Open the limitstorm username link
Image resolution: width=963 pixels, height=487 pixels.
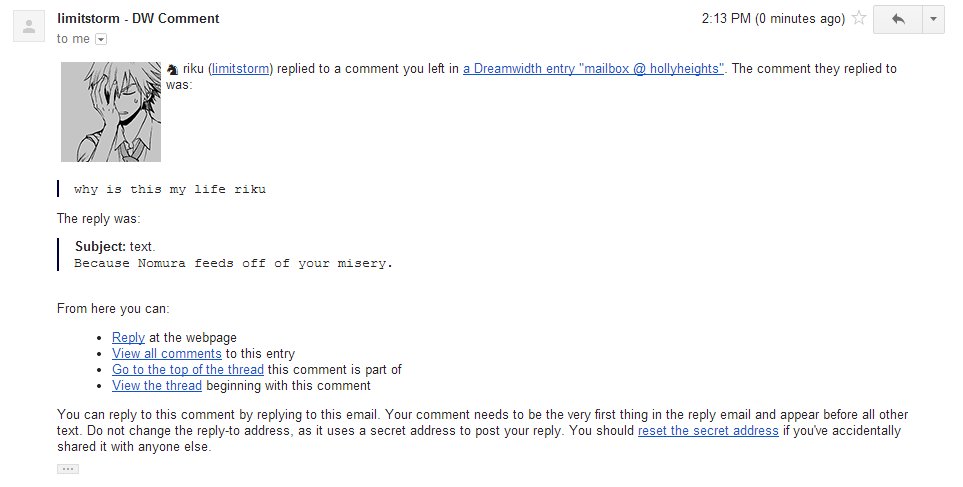pos(240,69)
